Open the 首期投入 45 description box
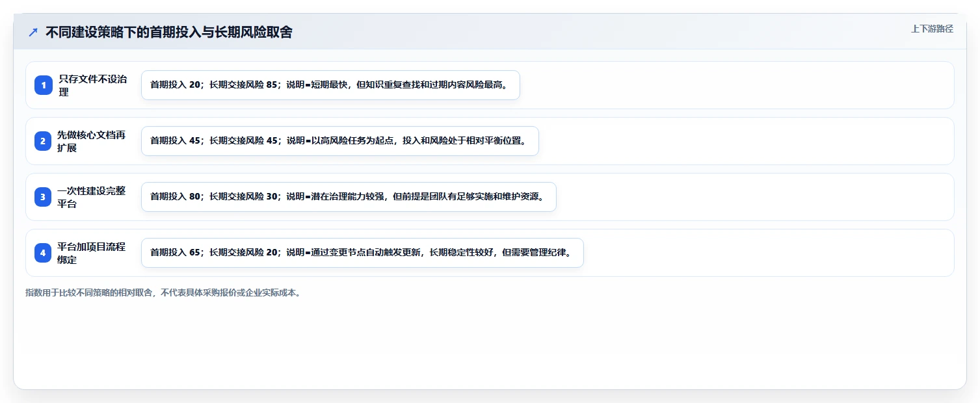980x403 pixels. [340, 141]
